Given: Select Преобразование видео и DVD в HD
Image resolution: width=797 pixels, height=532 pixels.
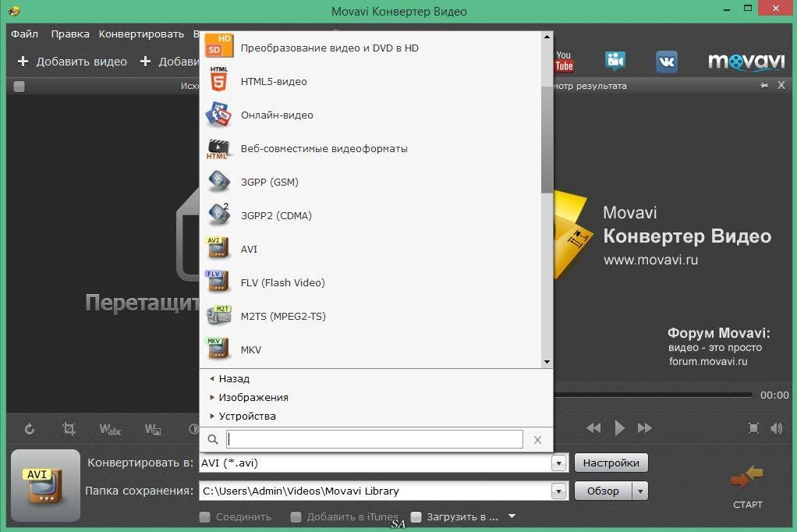Looking at the screenshot, I should tap(329, 48).
